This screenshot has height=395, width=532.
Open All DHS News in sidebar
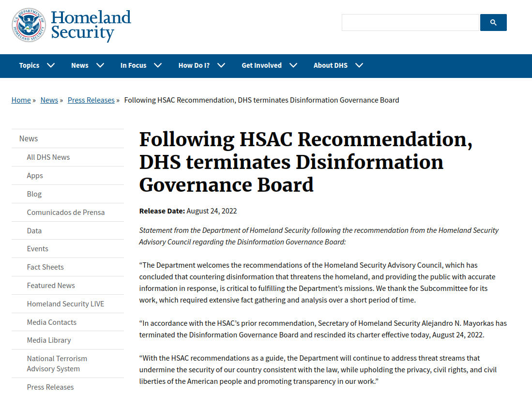(67, 157)
